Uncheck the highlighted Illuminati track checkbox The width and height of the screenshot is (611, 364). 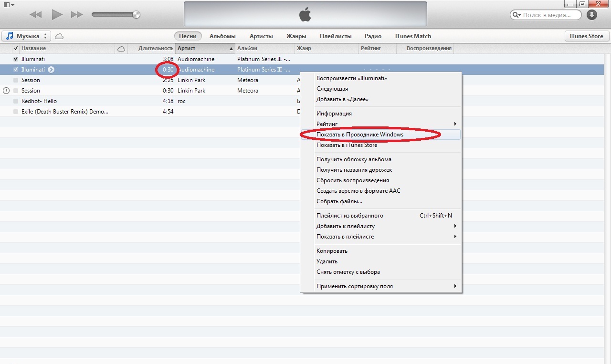tap(16, 70)
